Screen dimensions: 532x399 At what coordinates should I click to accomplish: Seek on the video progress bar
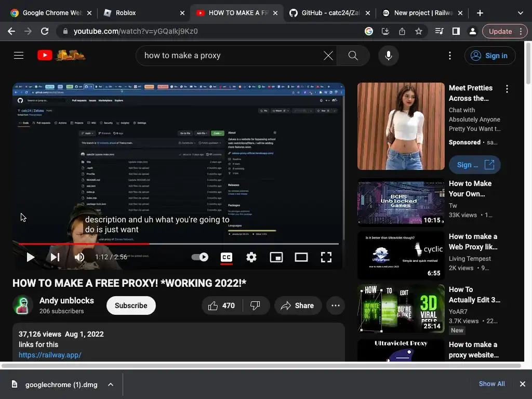click(x=179, y=244)
